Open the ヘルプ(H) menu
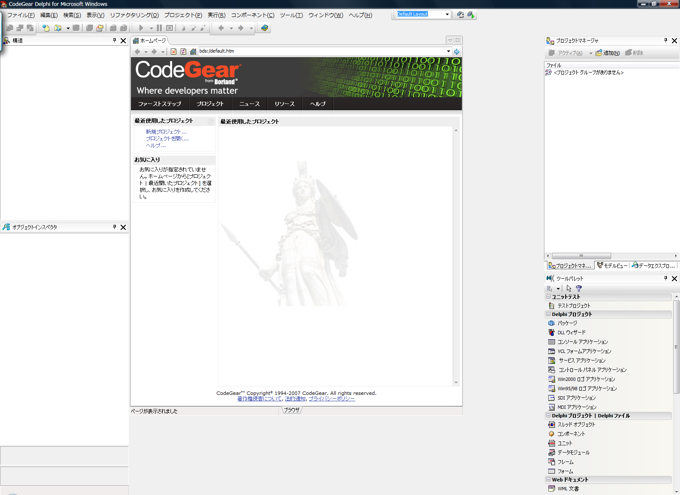 [360, 15]
